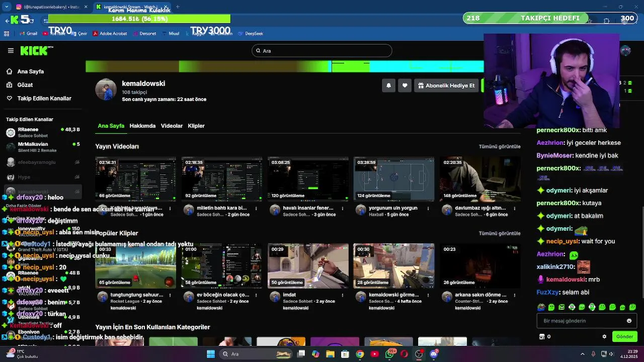Open the Dersonet bookmark
The width and height of the screenshot is (644, 362).
144,34
